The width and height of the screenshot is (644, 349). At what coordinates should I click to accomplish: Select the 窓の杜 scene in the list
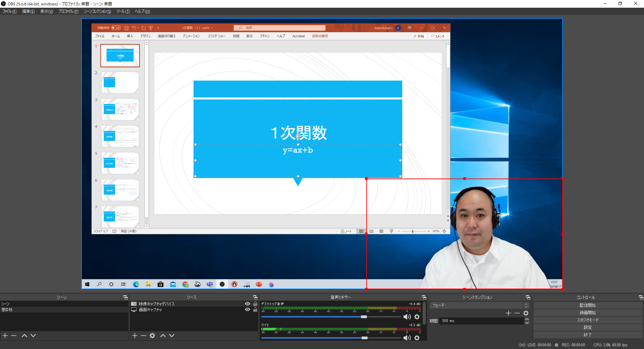64,309
